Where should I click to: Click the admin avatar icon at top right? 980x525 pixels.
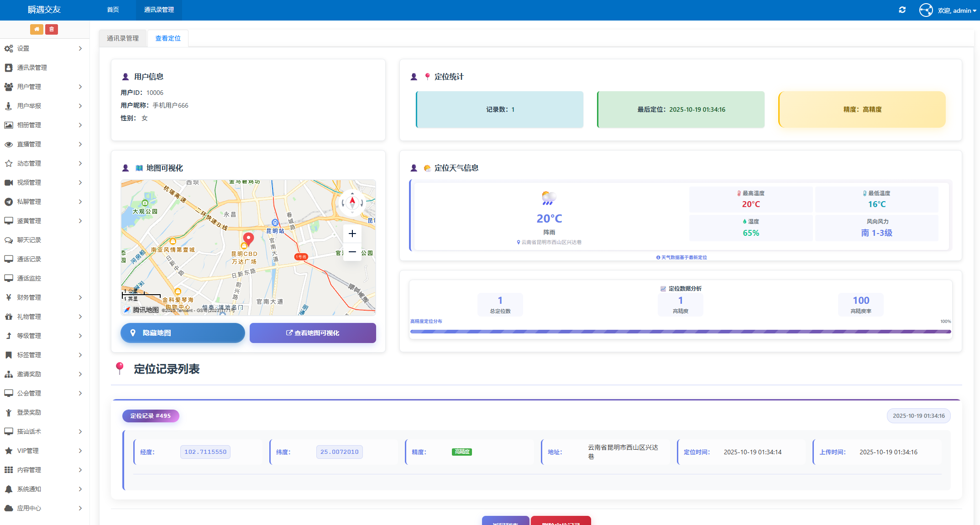click(926, 10)
